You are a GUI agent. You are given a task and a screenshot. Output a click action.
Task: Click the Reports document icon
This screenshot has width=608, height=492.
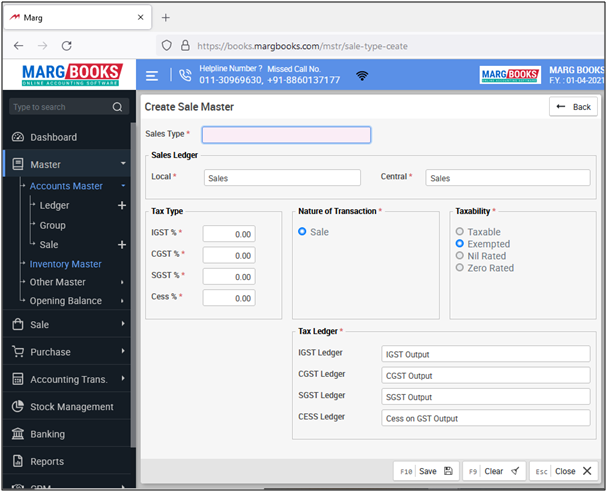(x=18, y=461)
